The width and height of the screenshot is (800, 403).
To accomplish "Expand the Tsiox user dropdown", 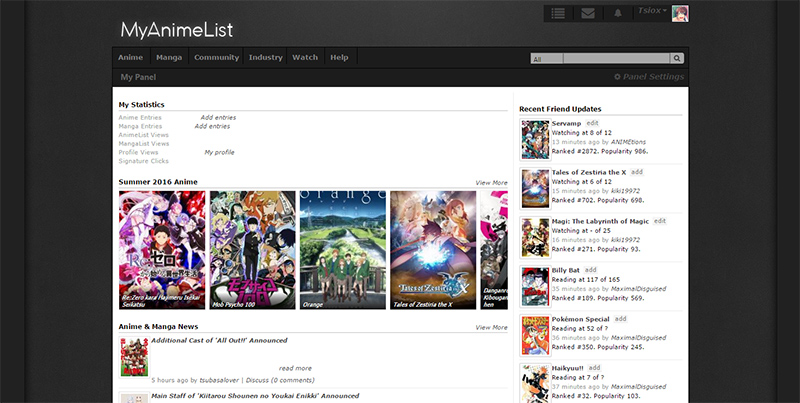I will [652, 11].
